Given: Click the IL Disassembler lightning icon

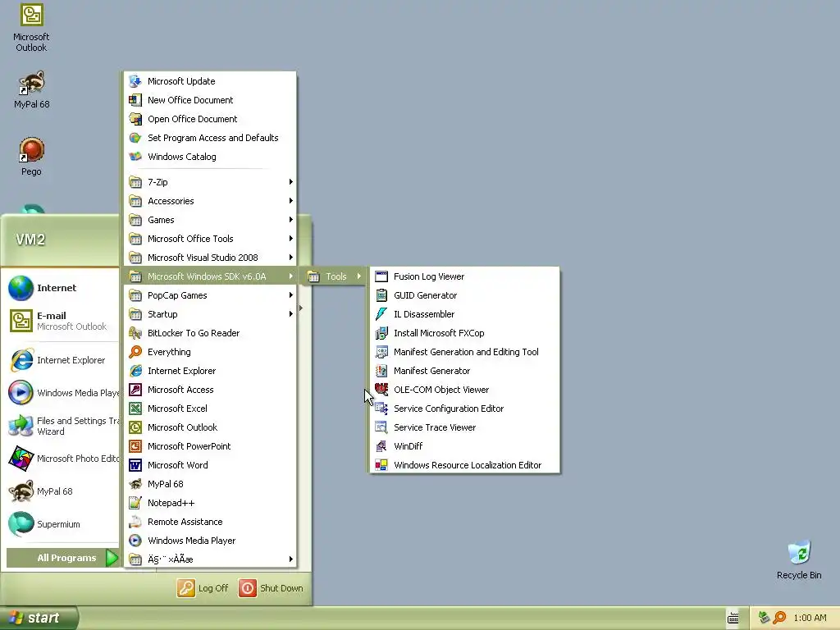Looking at the screenshot, I should tap(381, 314).
